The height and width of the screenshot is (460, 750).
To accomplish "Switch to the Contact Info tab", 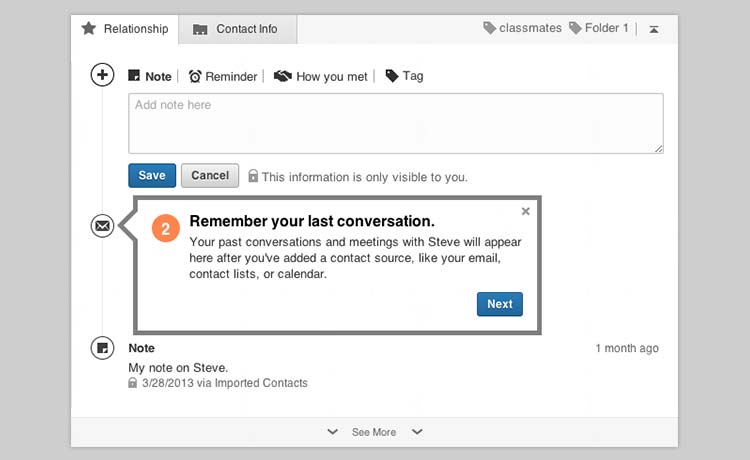I will 237,29.
